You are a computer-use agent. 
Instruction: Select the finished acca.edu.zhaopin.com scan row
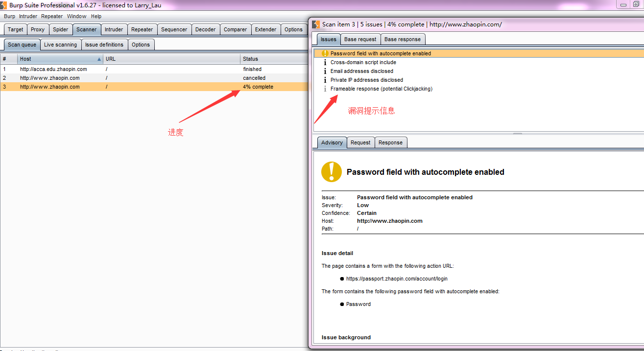tap(147, 69)
